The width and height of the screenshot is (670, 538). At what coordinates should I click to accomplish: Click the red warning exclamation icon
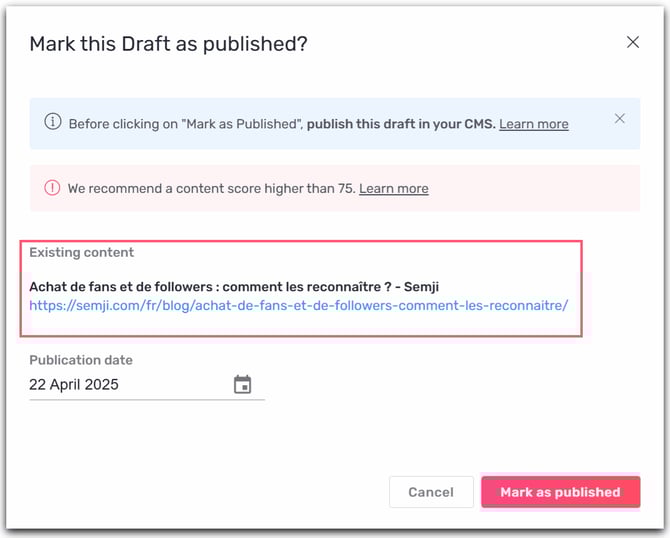52,187
